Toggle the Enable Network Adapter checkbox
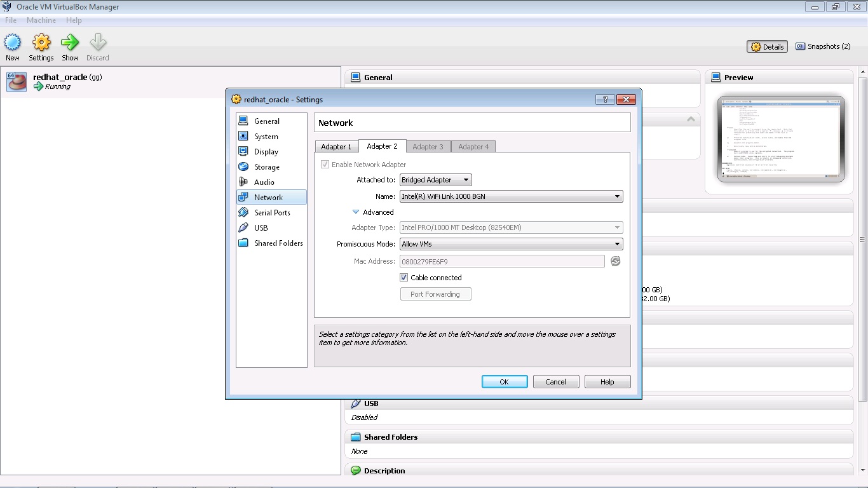 (325, 165)
